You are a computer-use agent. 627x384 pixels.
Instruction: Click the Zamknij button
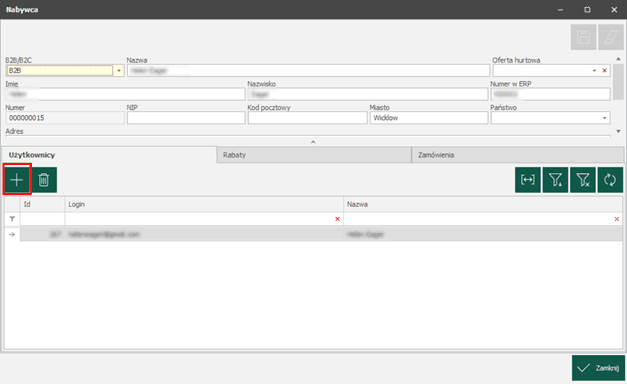click(599, 368)
